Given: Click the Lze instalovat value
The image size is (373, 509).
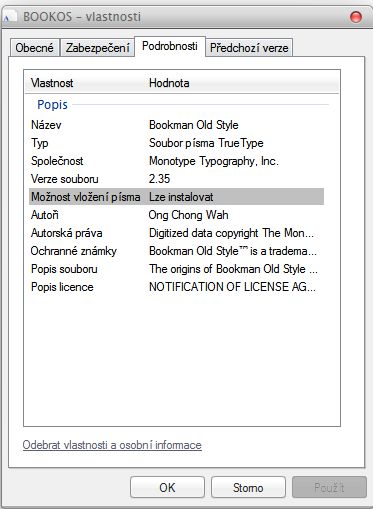Looking at the screenshot, I should tap(181, 197).
